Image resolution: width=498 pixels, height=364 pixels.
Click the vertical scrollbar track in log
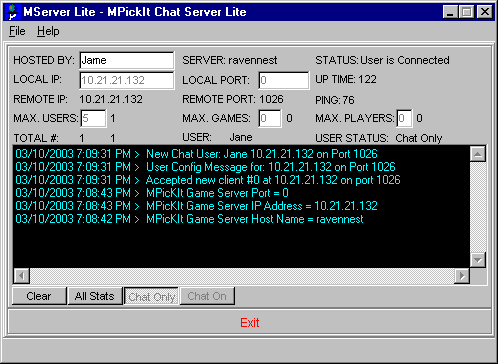pos(478,207)
